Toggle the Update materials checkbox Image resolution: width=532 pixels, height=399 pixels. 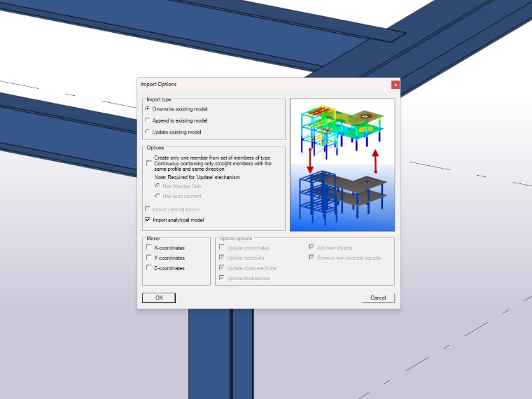222,258
